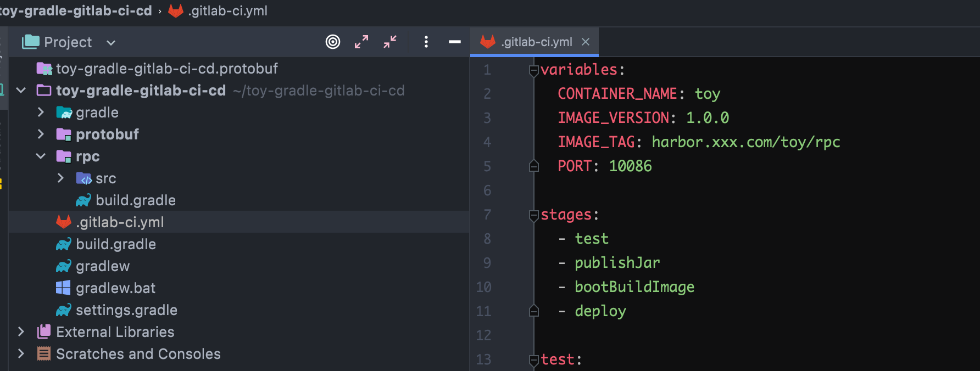Select the rpc module row

tap(239, 156)
